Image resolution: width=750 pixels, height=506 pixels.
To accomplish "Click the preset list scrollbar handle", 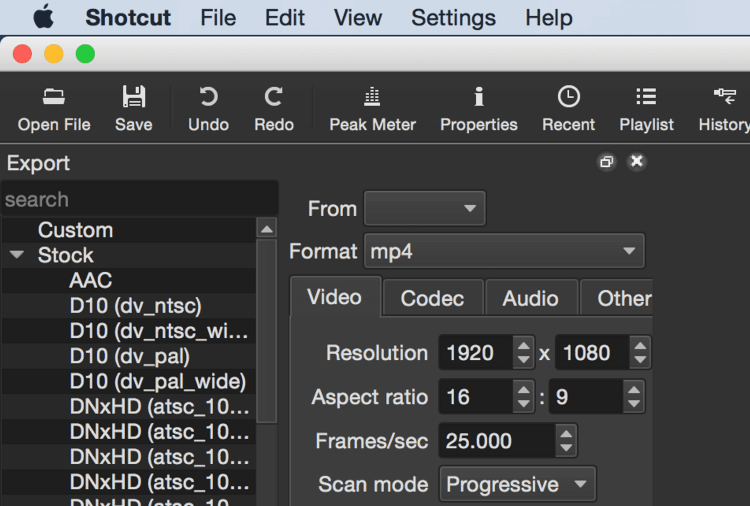I will pyautogui.click(x=267, y=331).
